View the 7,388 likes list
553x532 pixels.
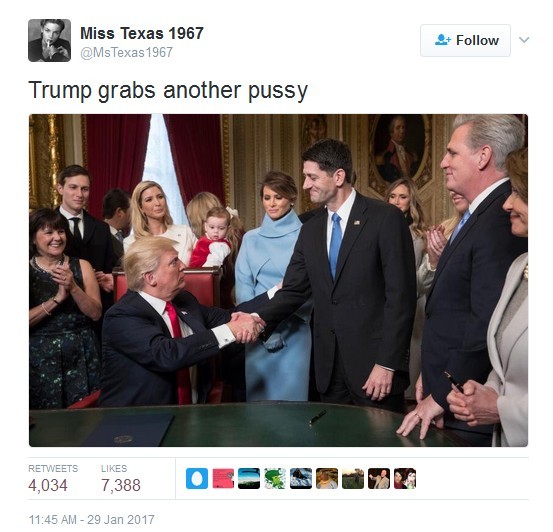(121, 478)
